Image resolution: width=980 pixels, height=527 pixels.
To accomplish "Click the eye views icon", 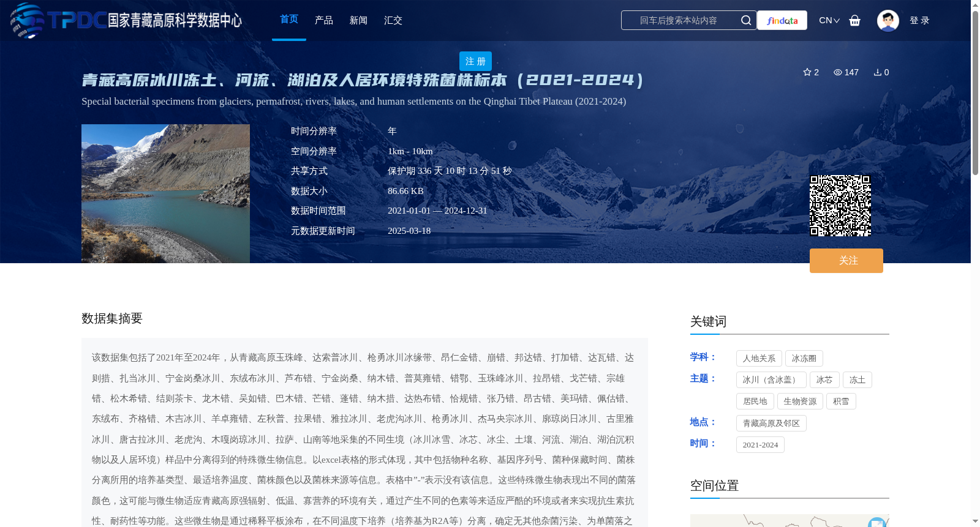I will [x=838, y=72].
